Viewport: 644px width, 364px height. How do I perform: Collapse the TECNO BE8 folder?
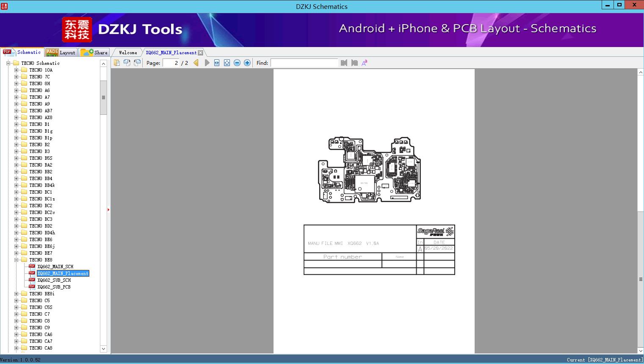16,260
